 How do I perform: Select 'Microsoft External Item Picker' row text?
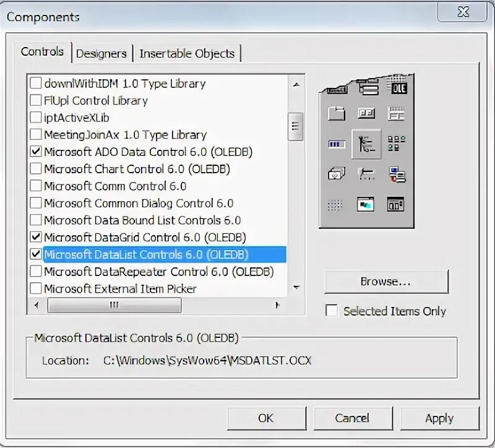tap(120, 288)
